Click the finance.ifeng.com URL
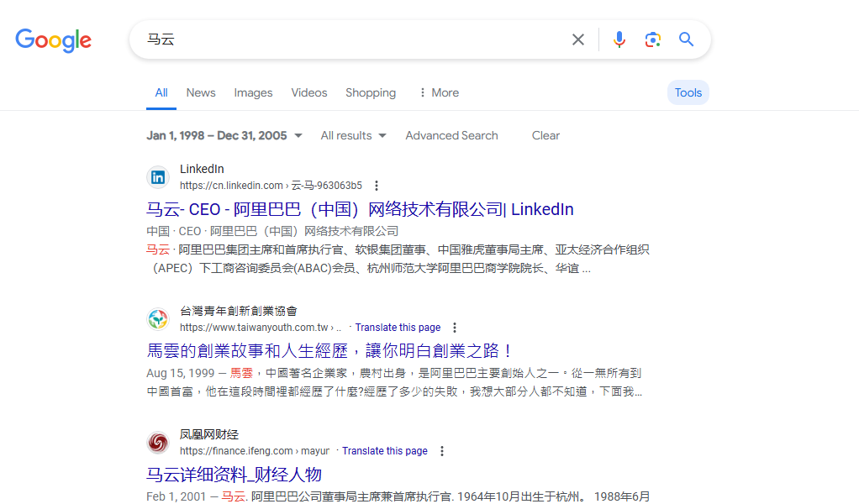The image size is (859, 504). coord(254,451)
